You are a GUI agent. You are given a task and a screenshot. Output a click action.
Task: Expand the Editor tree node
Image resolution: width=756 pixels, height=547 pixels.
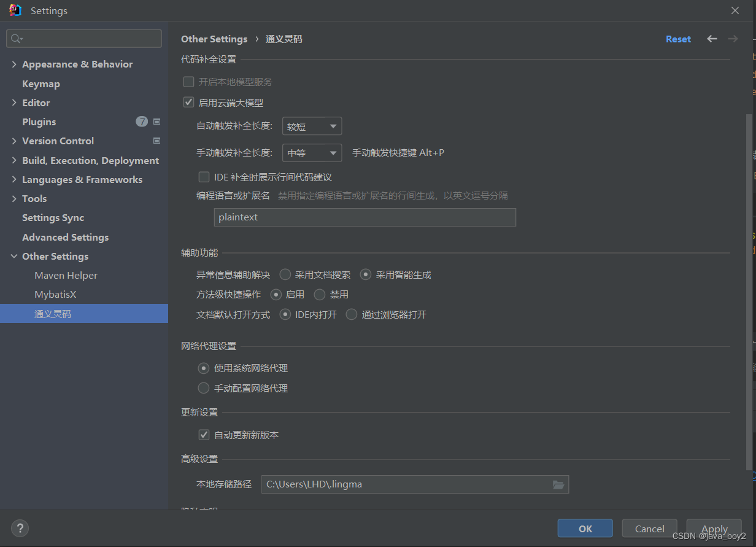click(14, 103)
